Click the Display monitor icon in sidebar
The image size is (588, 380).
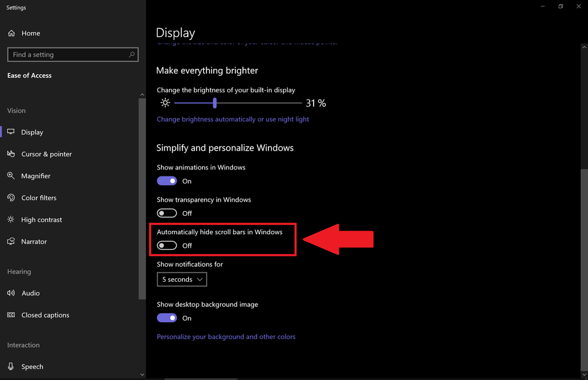pos(11,132)
